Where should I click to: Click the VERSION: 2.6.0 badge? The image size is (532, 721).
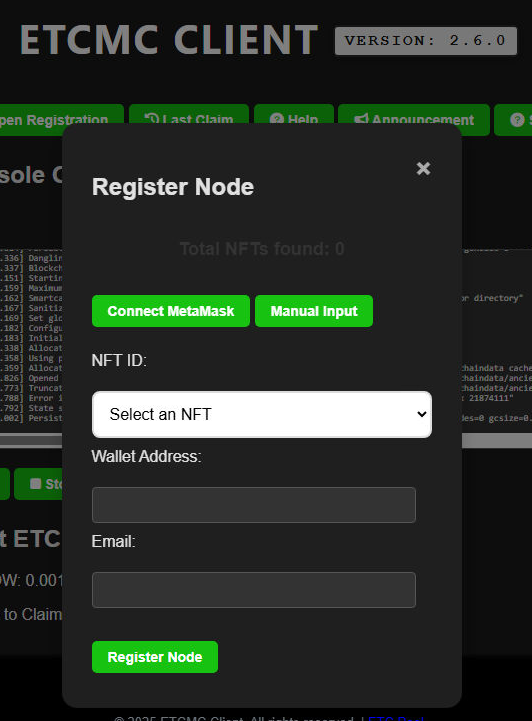point(426,40)
